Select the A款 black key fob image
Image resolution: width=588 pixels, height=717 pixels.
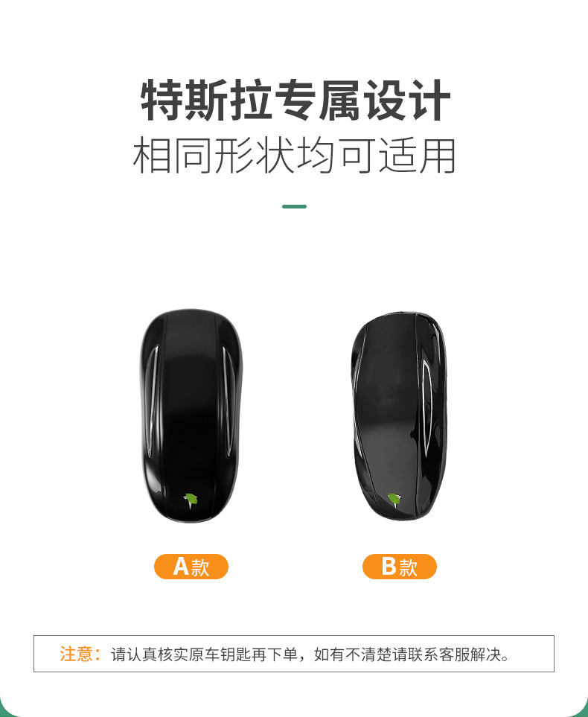191,415
